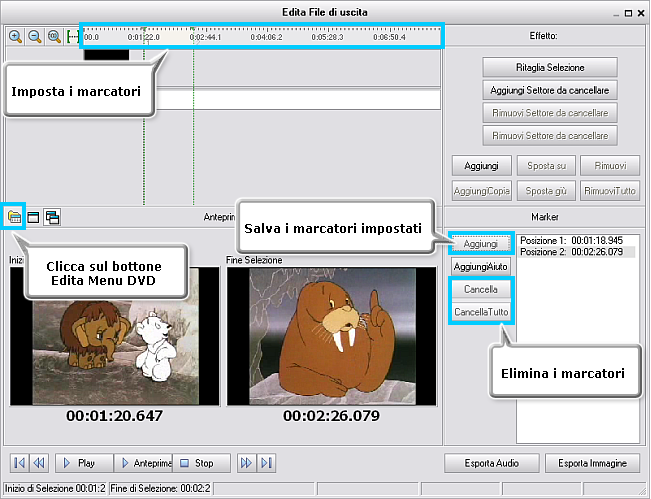Click the rewind button
The image size is (651, 499).
39,463
